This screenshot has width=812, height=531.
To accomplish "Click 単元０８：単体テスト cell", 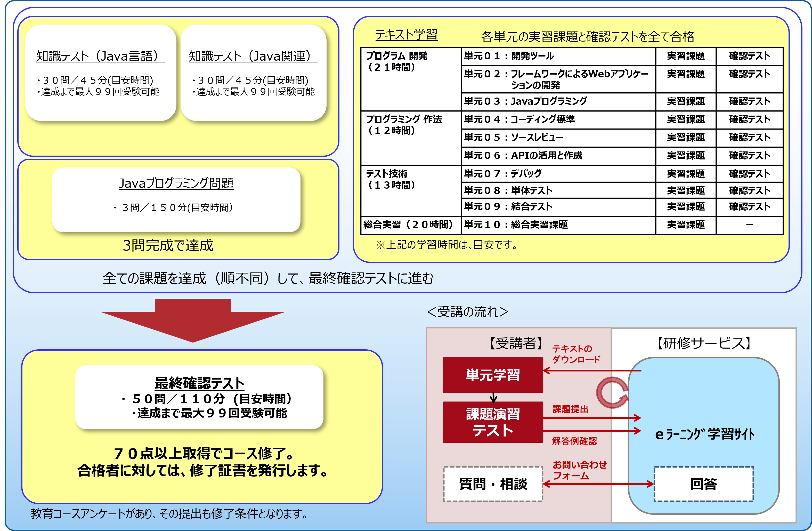I will [x=558, y=190].
